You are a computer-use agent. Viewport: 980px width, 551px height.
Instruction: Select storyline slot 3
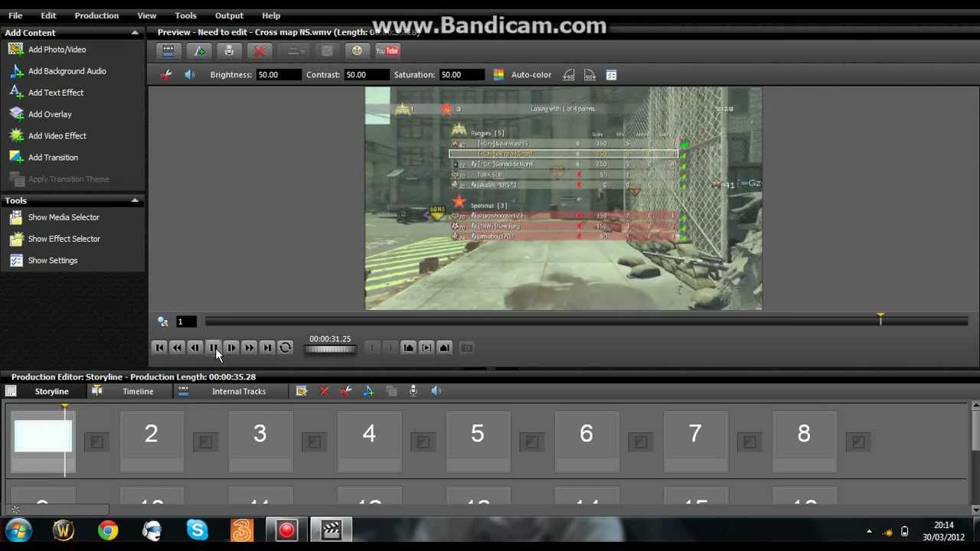click(x=260, y=442)
